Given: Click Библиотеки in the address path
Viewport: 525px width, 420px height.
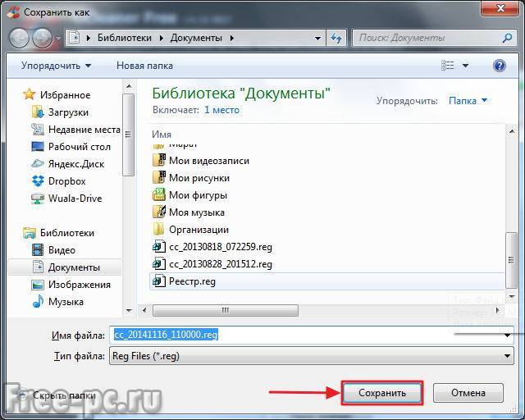Looking at the screenshot, I should pos(125,38).
